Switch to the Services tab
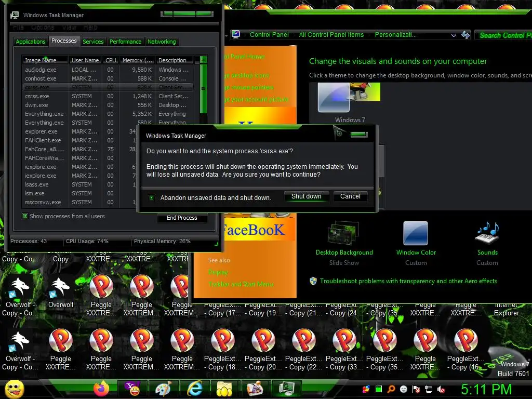 coord(93,42)
